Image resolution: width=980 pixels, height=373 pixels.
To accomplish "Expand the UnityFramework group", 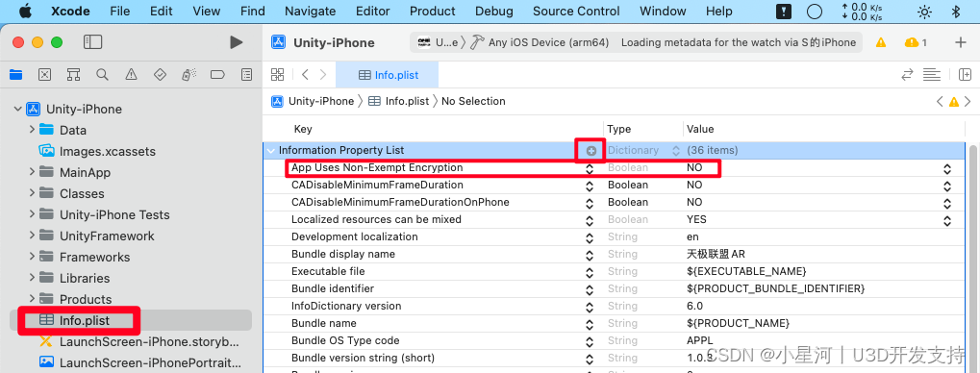I will point(32,236).
